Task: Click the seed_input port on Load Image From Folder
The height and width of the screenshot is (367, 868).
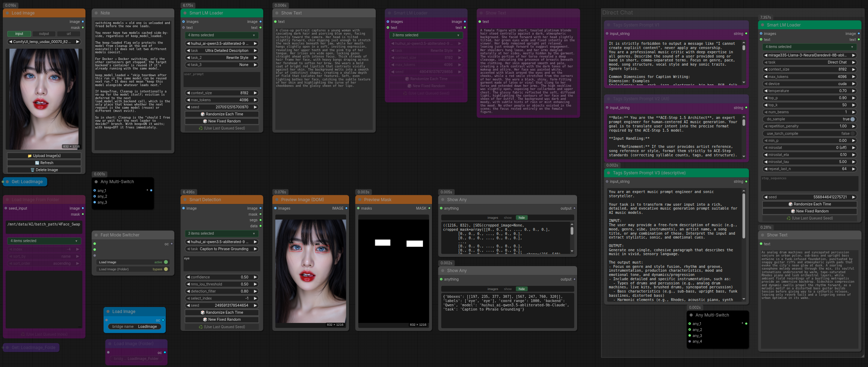Action: [6, 208]
